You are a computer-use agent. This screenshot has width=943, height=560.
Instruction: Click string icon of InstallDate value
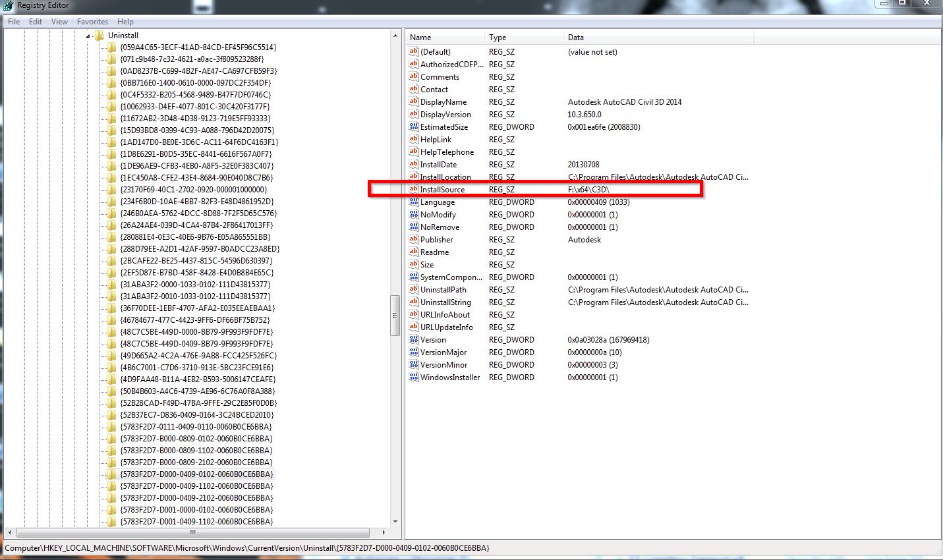[414, 164]
